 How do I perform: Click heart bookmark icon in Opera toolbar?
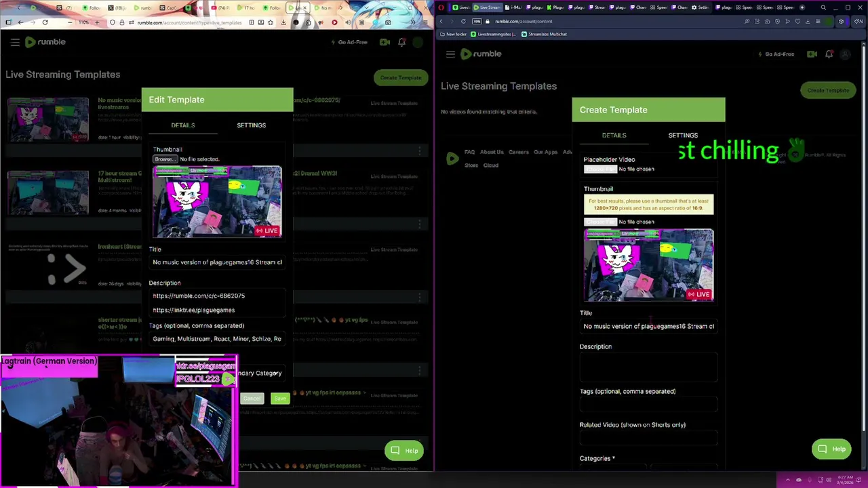point(797,21)
